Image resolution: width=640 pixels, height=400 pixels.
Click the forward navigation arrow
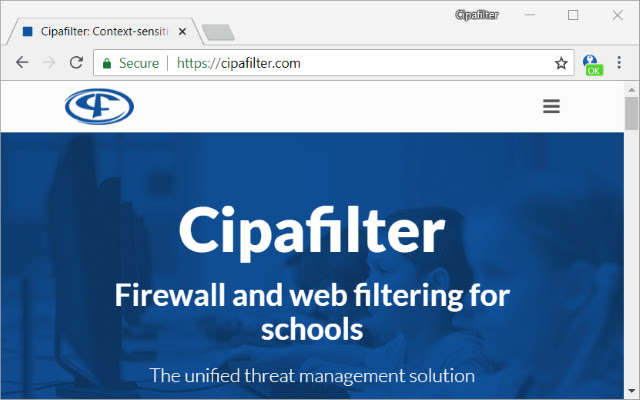(49, 63)
